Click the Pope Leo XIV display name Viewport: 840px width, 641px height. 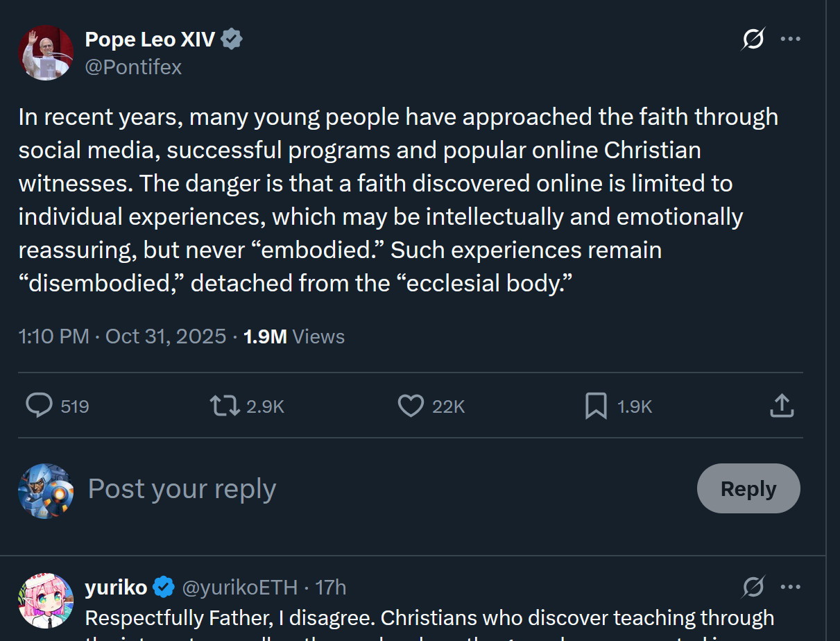150,39
